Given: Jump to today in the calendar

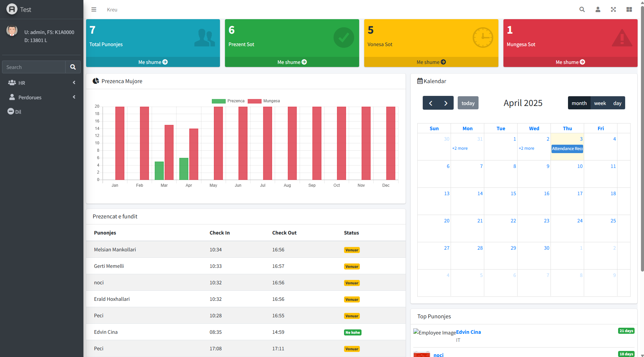Looking at the screenshot, I should (x=468, y=103).
